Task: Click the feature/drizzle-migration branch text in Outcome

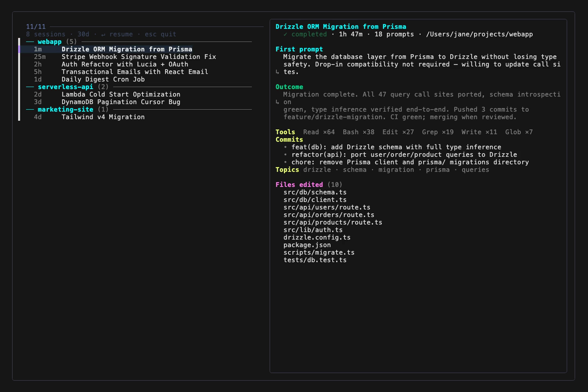Action: tap(333, 117)
